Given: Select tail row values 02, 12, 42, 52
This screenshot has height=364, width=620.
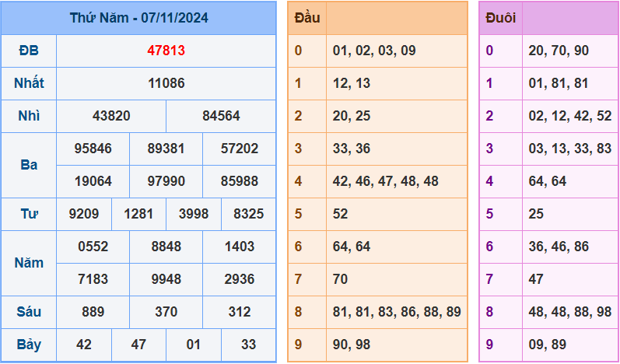Looking at the screenshot, I should (569, 116).
